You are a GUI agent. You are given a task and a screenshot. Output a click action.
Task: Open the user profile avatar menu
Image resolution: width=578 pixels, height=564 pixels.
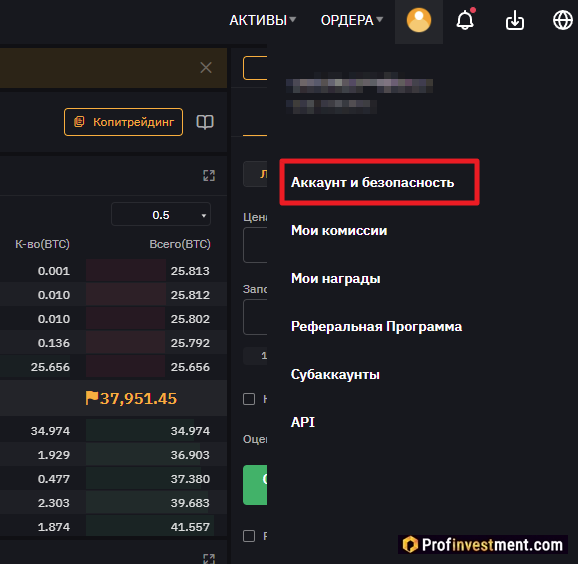click(x=419, y=20)
